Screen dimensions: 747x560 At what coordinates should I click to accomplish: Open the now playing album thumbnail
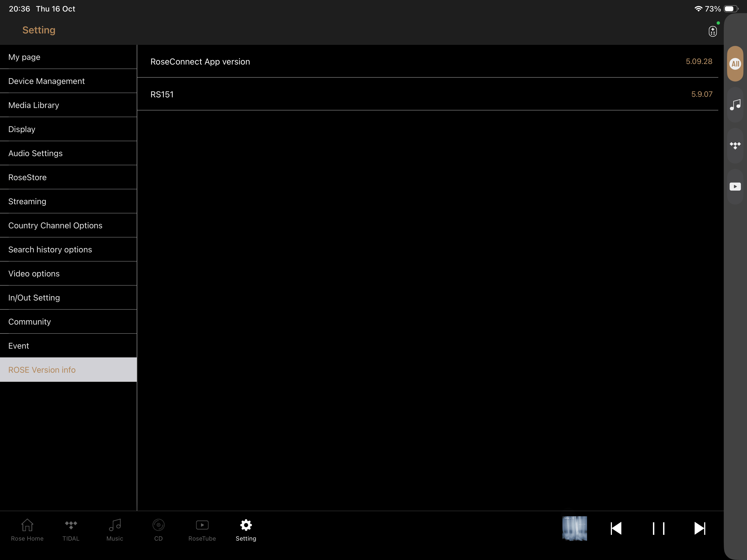coord(574,528)
